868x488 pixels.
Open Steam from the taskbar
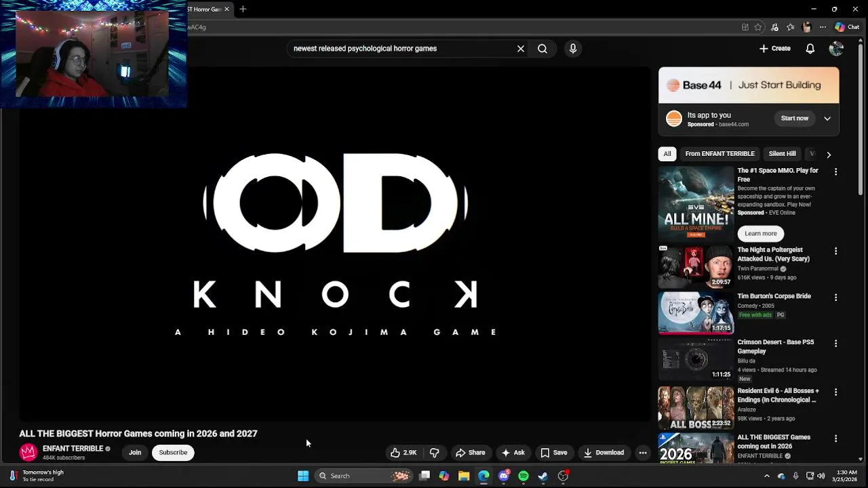click(542, 476)
